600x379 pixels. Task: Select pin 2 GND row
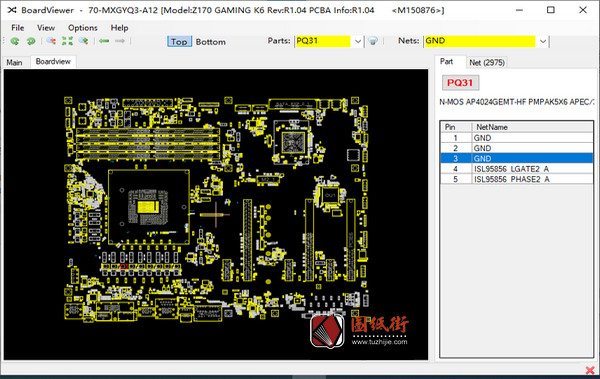[x=517, y=148]
